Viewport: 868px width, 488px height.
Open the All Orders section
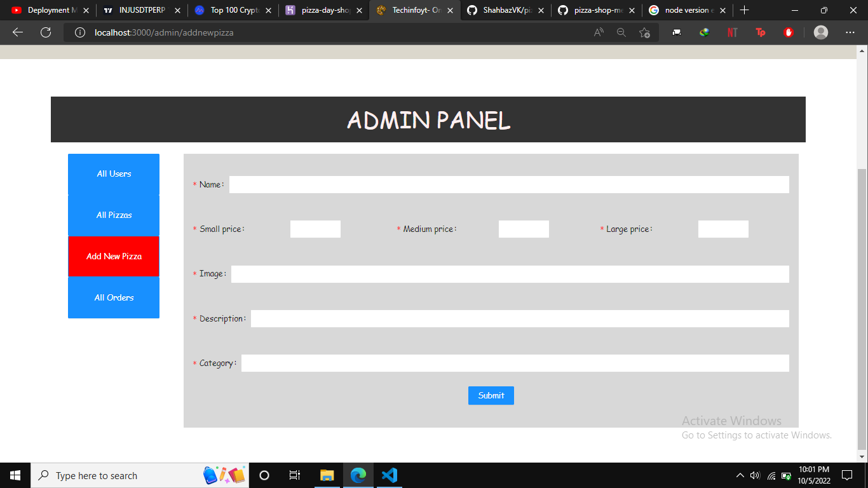pyautogui.click(x=113, y=297)
